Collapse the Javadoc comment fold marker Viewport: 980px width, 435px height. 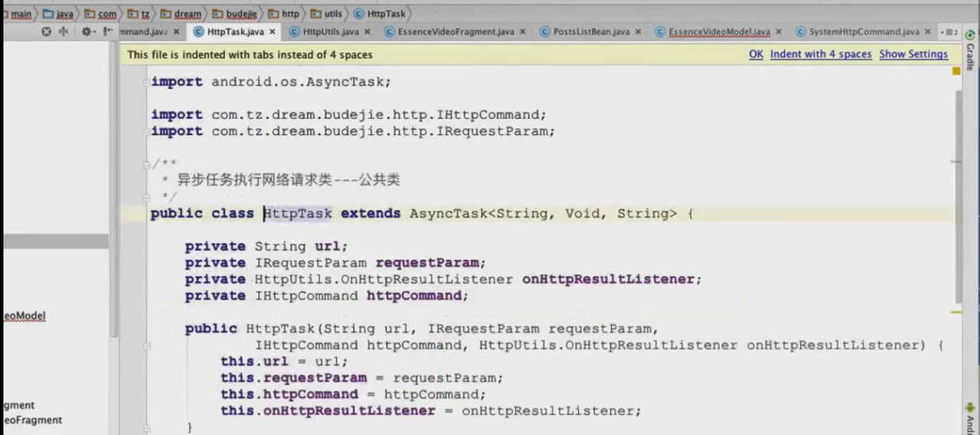click(146, 164)
